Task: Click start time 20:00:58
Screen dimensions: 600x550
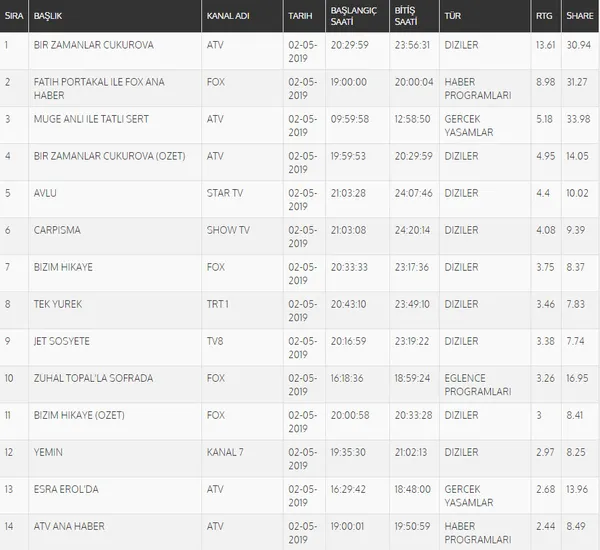Action: click(x=350, y=415)
